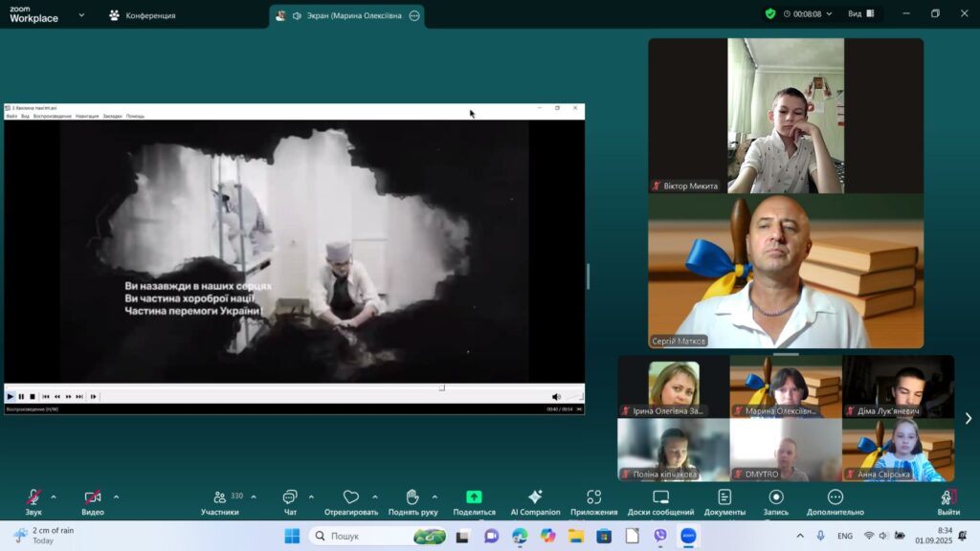Expand chat options arrow beside Чат
980x551 pixels.
click(x=311, y=497)
